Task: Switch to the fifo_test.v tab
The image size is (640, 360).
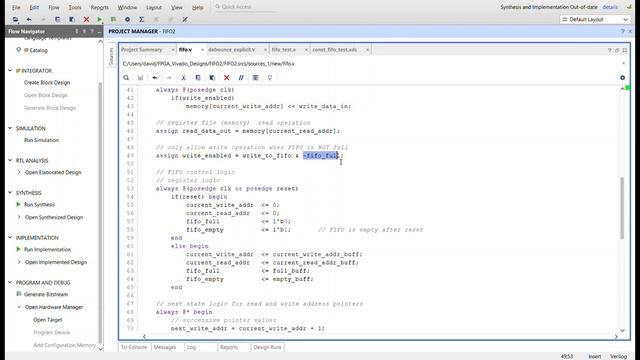Action: click(284, 50)
